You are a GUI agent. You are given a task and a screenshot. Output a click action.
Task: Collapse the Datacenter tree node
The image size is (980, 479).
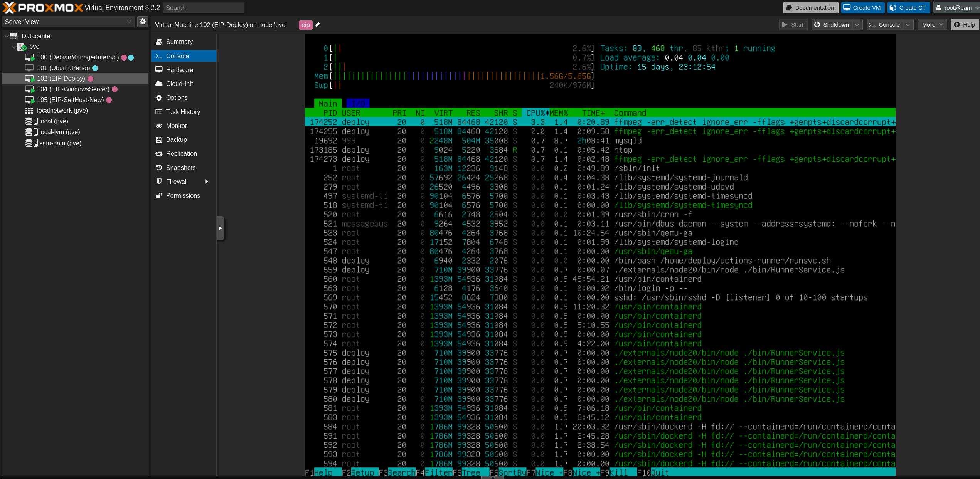click(6, 36)
